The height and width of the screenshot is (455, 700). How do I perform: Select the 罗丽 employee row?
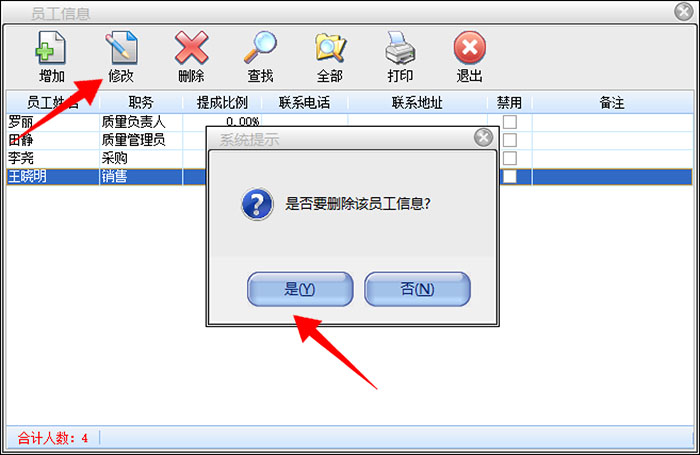tap(350, 122)
